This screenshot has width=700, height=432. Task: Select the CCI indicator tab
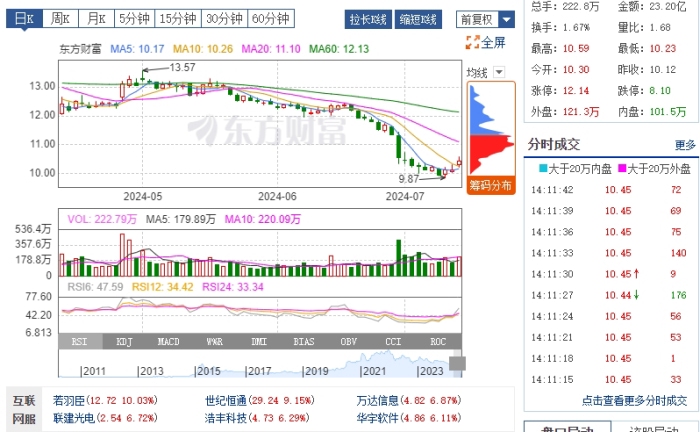point(393,342)
